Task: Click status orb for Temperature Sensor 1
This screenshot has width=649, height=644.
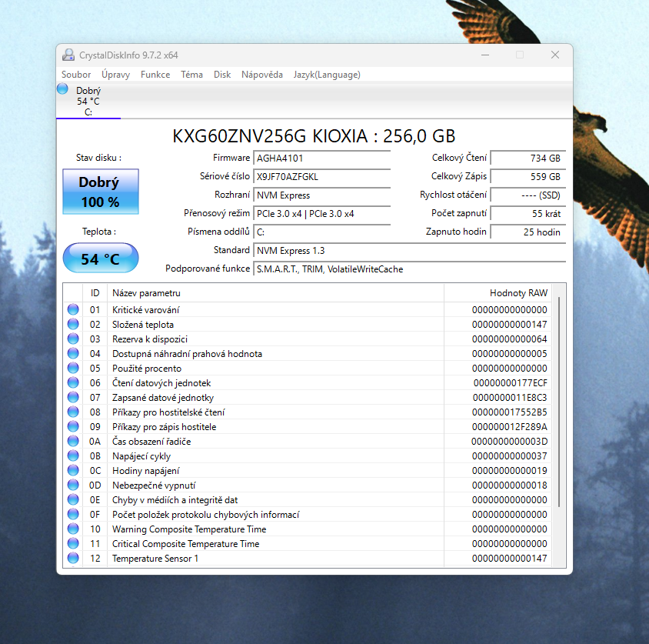Action: 73,559
